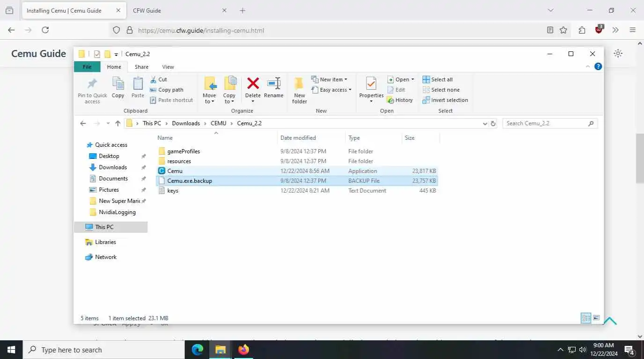This screenshot has width=644, height=359.
Task: Bookmark this page with star icon
Action: pyautogui.click(x=563, y=30)
